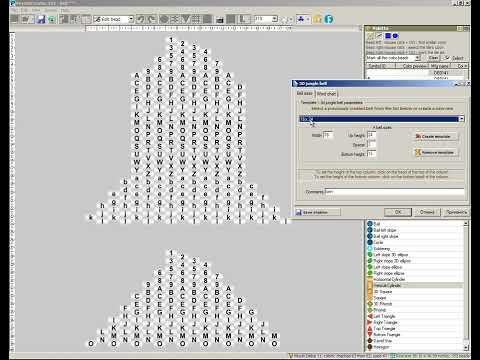Open the Mark all the color beads dropdown
This screenshot has height=360, width=480.
pos(418,58)
